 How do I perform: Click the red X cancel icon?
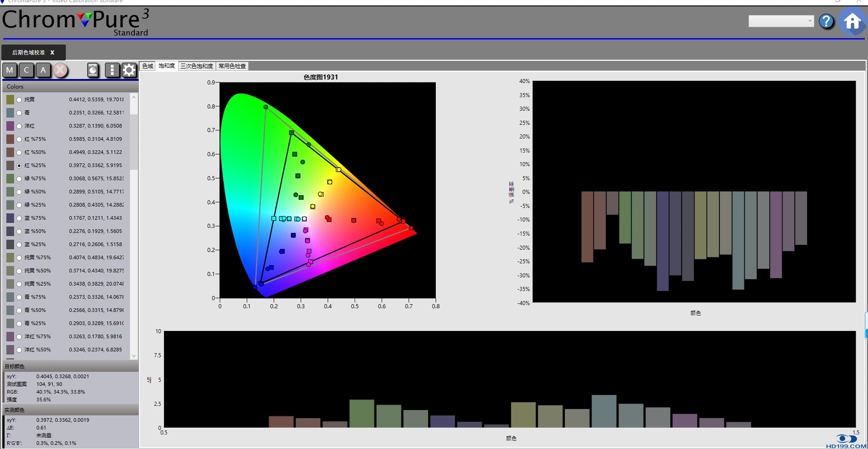[x=60, y=70]
